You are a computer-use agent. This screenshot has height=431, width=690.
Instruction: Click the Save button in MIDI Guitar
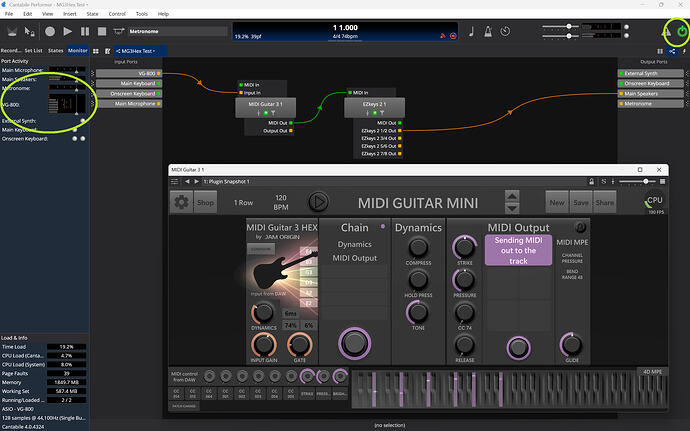pos(581,202)
